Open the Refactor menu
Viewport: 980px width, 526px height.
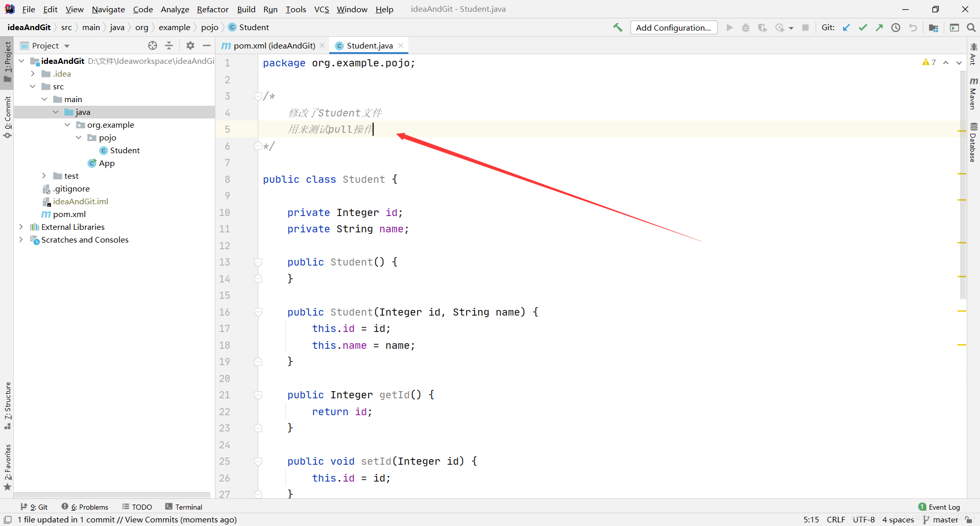pos(213,9)
